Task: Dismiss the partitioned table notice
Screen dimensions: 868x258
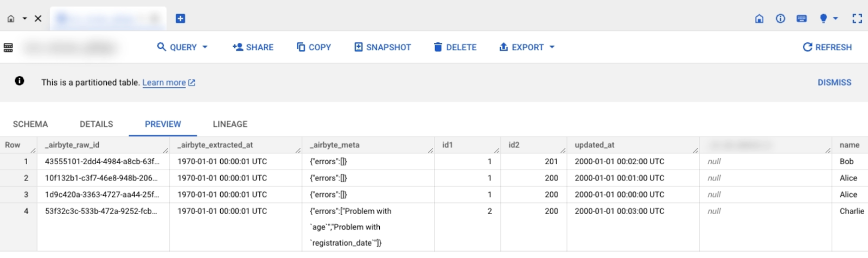Action: pos(834,82)
